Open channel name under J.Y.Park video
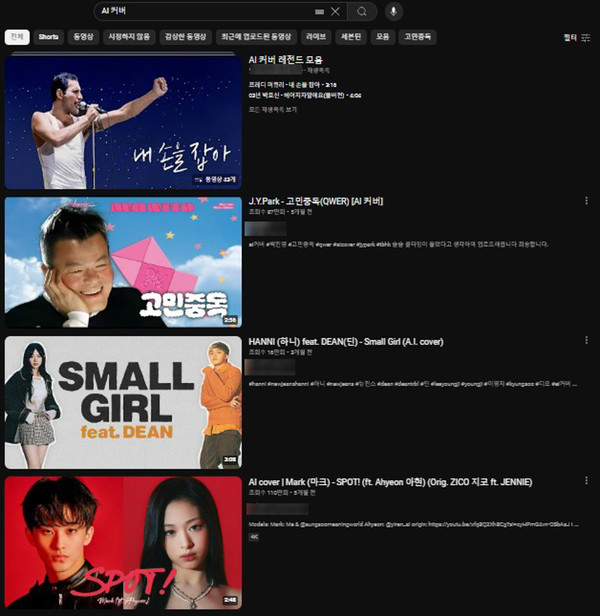This screenshot has height=616, width=600. point(266,229)
